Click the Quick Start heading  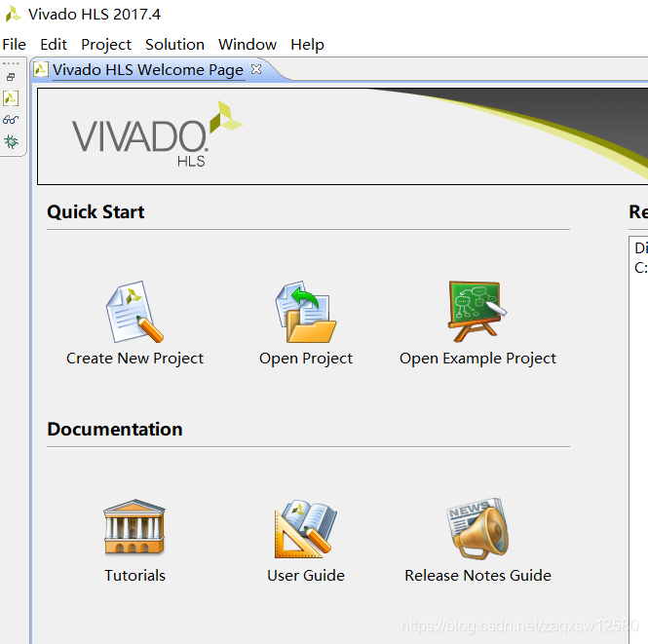pyautogui.click(x=95, y=212)
